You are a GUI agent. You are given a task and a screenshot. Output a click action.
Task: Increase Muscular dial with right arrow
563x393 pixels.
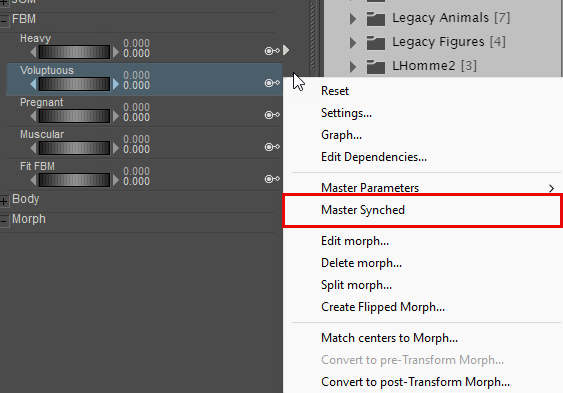(115, 148)
